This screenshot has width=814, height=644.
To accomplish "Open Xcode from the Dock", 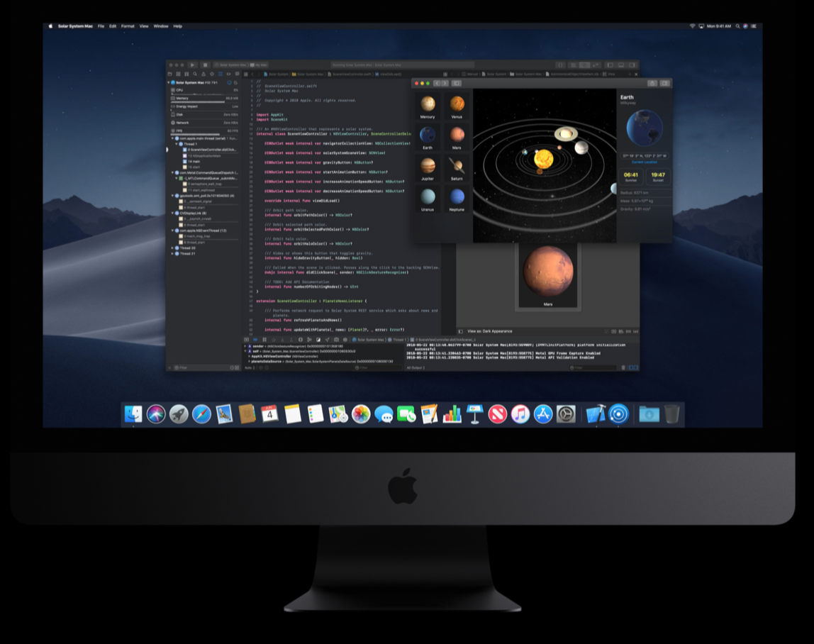I will coord(596,414).
